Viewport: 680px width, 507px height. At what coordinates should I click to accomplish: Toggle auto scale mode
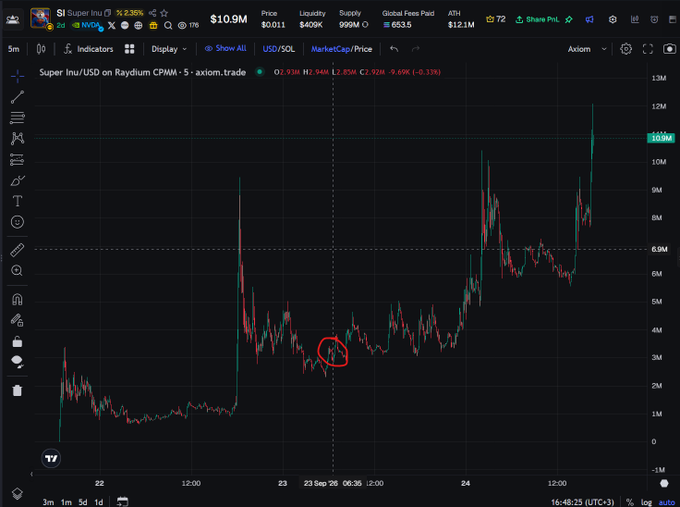pos(667,502)
